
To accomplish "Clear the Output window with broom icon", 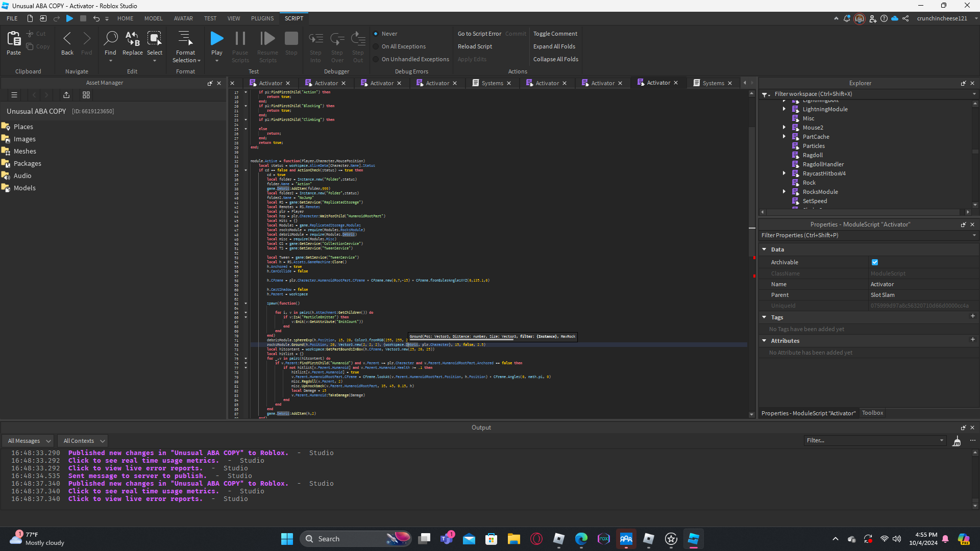I will (x=957, y=441).
